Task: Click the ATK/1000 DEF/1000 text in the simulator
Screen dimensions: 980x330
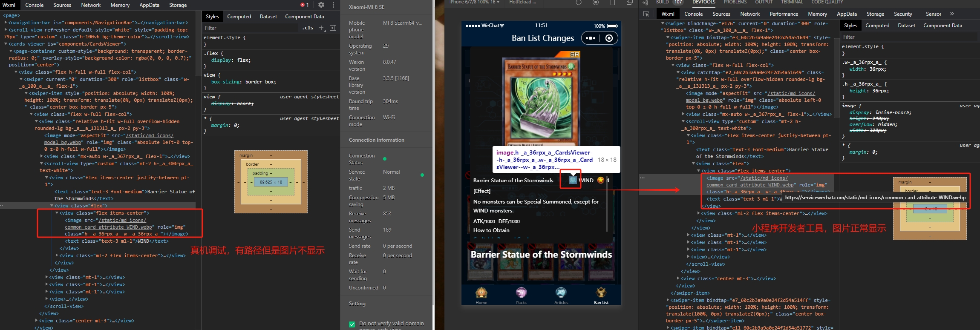Action: point(496,221)
